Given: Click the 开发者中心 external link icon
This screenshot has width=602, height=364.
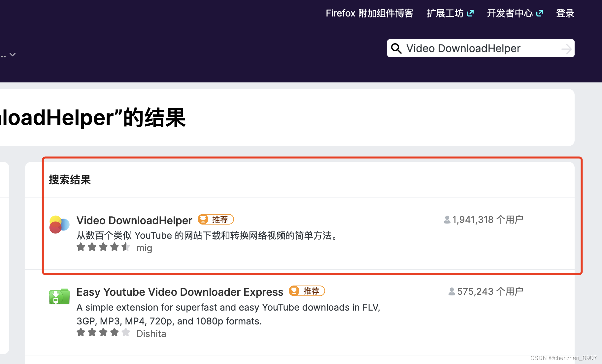Looking at the screenshot, I should (x=540, y=13).
